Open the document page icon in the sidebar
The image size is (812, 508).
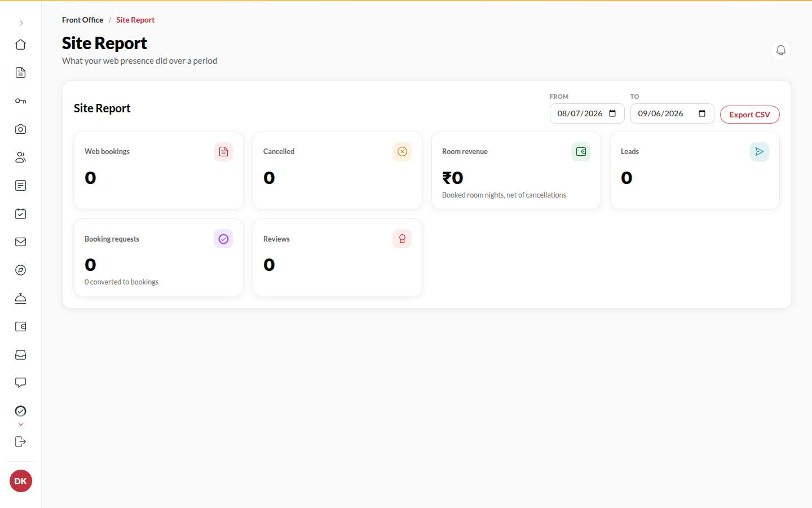[x=21, y=73]
